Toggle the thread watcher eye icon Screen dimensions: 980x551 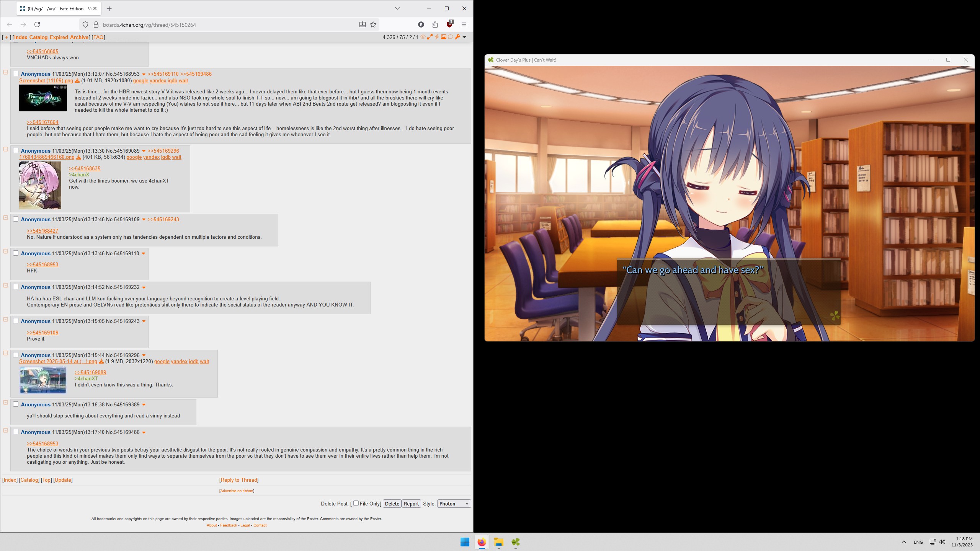click(423, 37)
